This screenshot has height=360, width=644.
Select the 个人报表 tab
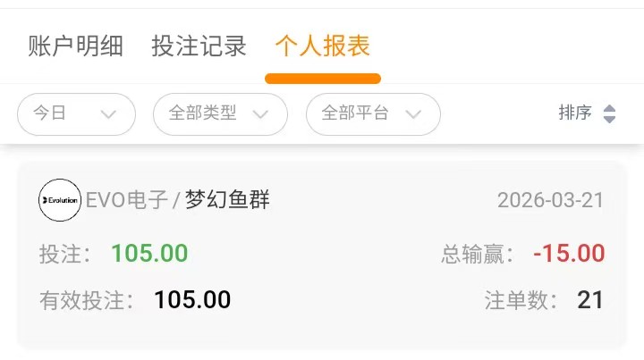(x=322, y=46)
